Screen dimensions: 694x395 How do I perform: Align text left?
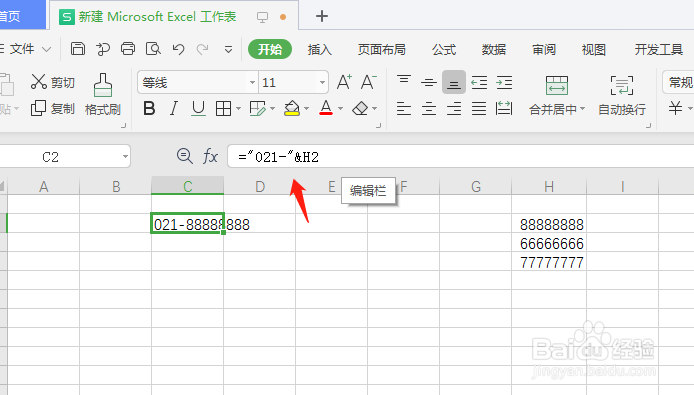click(404, 108)
